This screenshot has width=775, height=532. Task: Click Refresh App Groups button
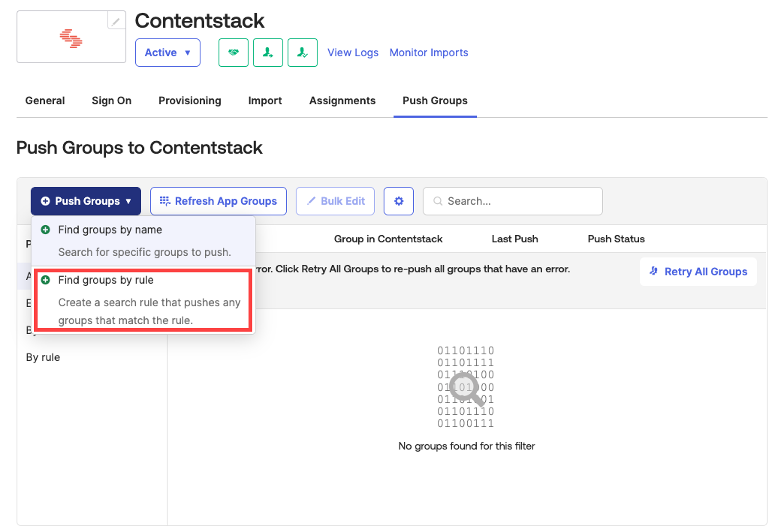[218, 201]
